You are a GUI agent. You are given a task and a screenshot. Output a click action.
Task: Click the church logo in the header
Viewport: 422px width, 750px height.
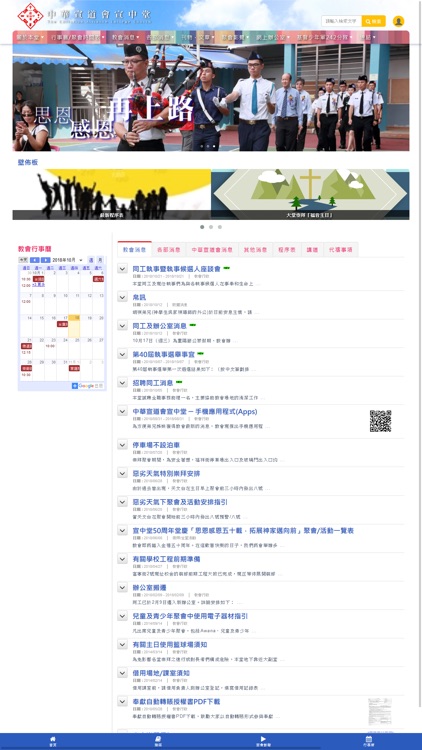tap(30, 16)
